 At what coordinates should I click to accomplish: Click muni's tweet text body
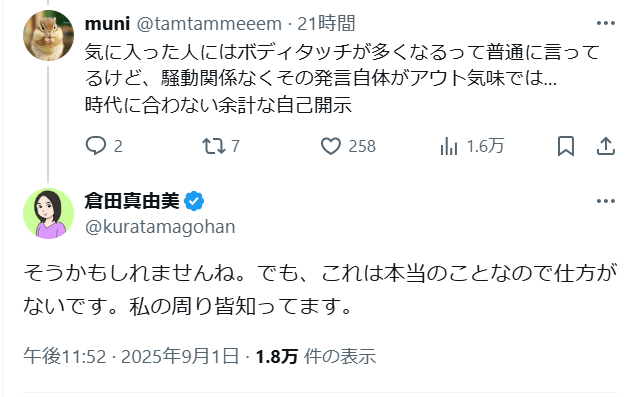tap(342, 78)
